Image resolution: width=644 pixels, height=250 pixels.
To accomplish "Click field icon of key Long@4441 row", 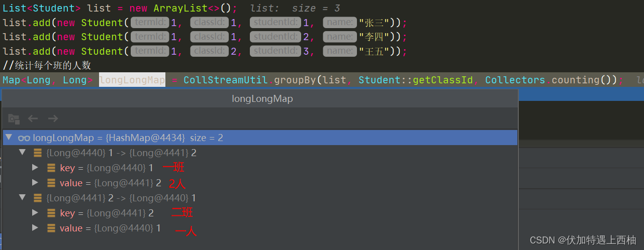I will [x=51, y=213].
